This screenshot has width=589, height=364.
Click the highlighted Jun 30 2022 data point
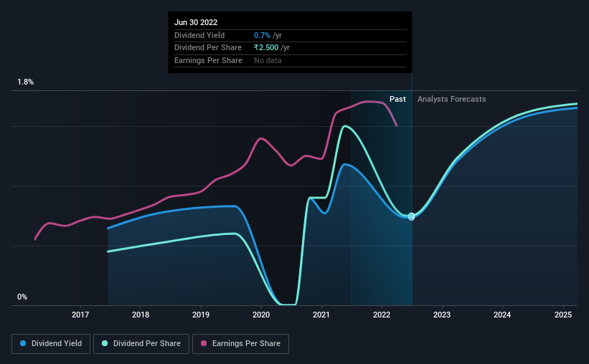[411, 216]
